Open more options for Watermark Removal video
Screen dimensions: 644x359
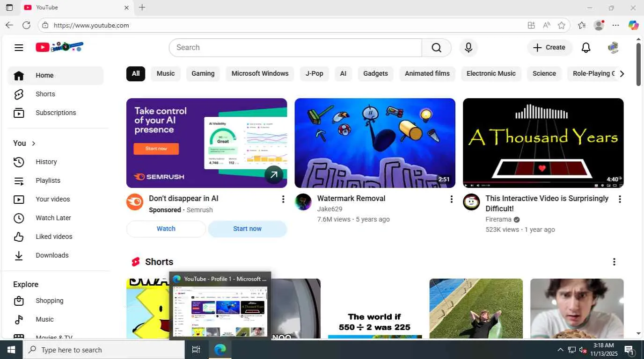[451, 199]
